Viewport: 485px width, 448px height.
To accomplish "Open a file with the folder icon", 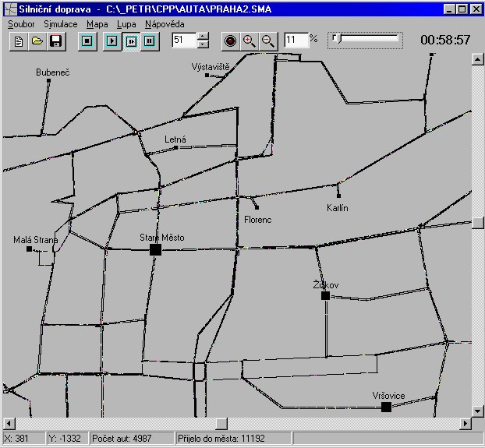I will pos(37,41).
